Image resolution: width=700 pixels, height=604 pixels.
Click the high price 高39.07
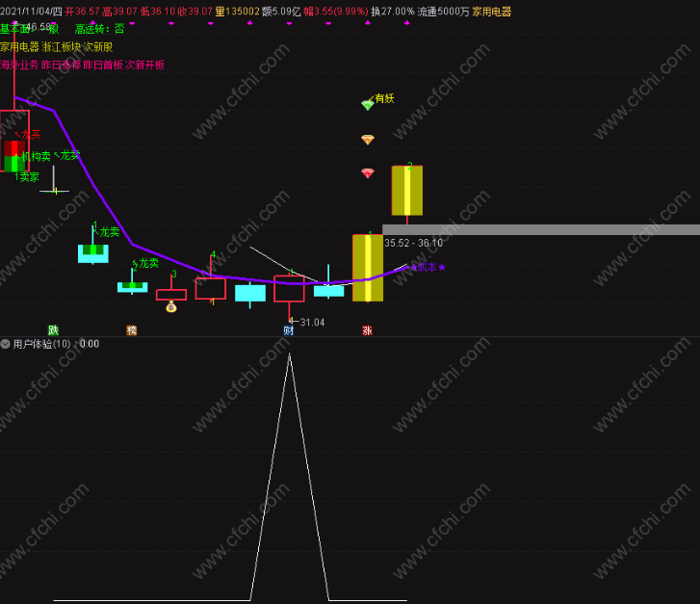[119, 12]
